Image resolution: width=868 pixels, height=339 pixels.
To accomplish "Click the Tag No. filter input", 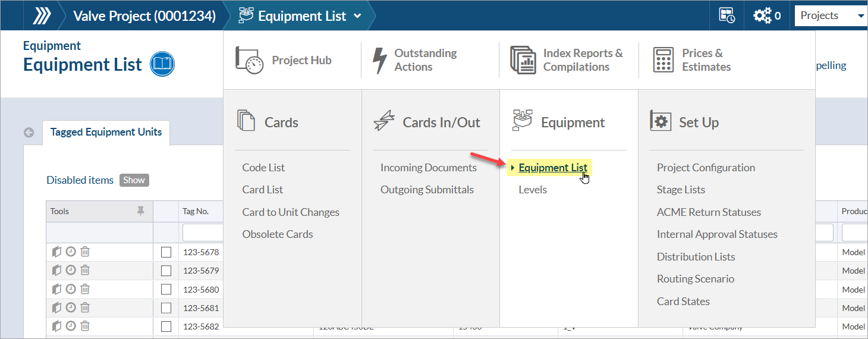I will tap(203, 232).
